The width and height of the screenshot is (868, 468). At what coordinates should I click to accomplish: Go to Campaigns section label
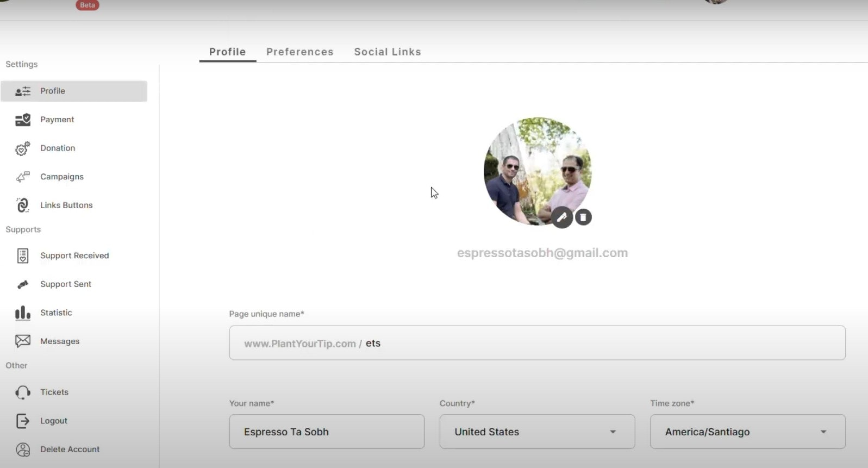pyautogui.click(x=62, y=177)
